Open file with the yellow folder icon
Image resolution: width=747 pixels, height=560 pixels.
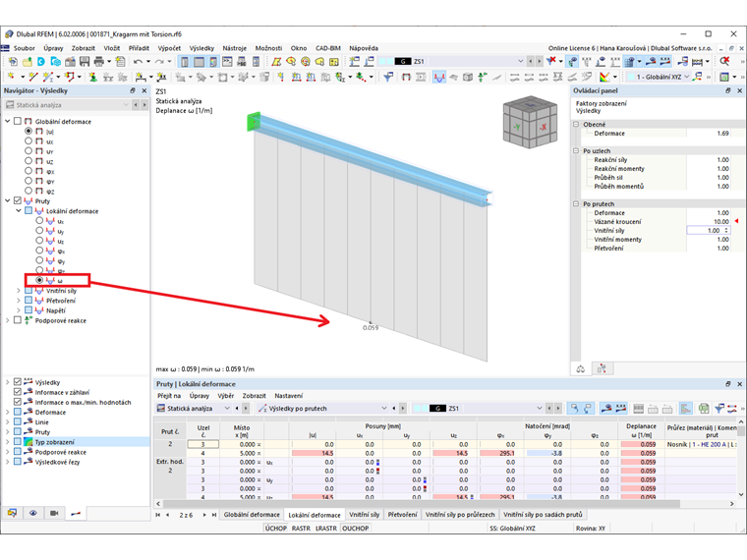click(x=28, y=62)
